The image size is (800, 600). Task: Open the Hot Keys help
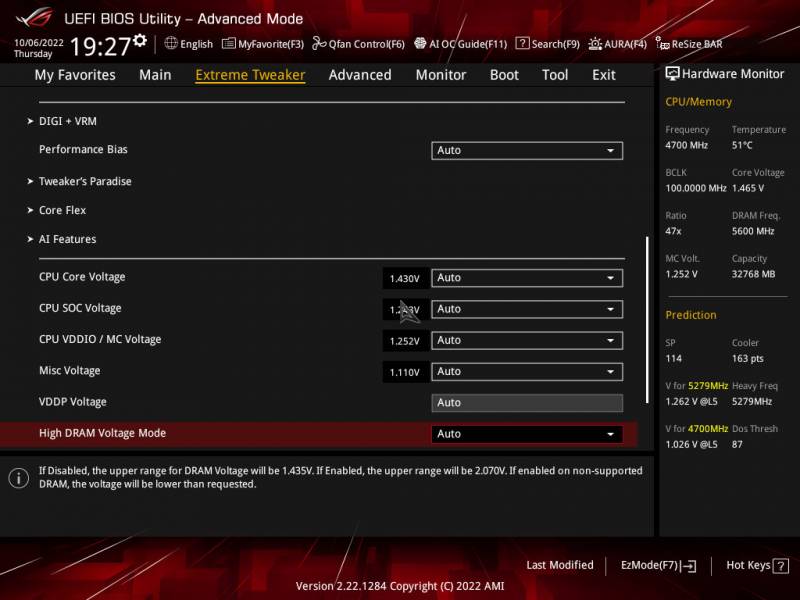click(757, 565)
